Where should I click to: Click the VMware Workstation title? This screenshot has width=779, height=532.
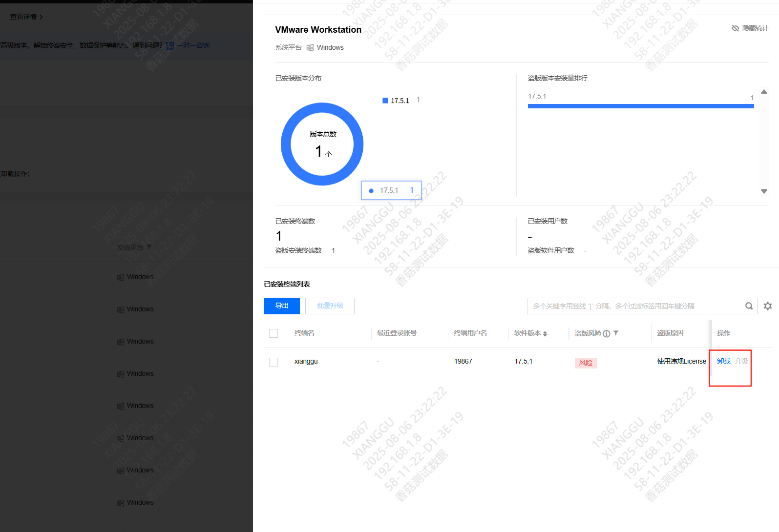318,30
